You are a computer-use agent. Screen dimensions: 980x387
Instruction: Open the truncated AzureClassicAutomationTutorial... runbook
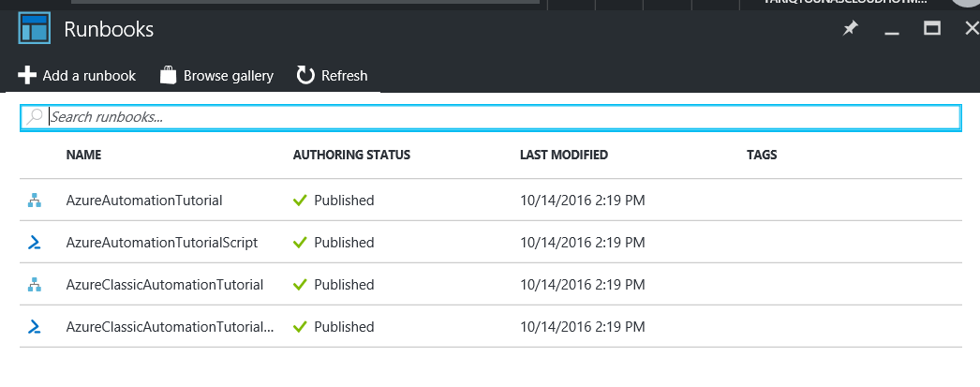coord(170,326)
